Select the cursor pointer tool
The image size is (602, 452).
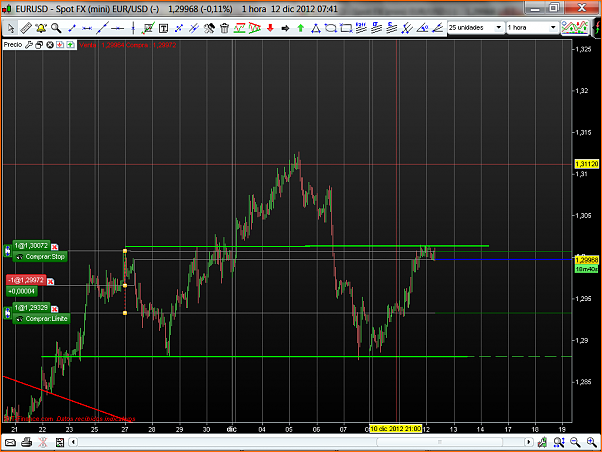11,28
